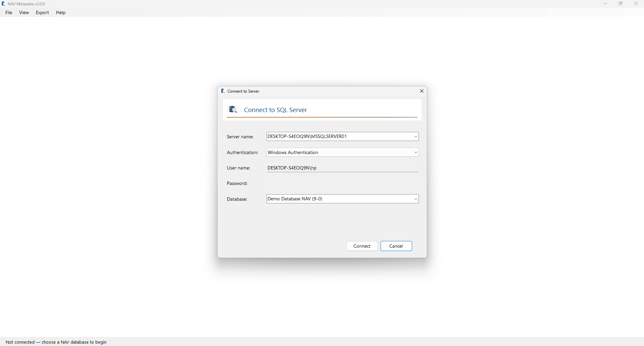Click the Database label

[237, 199]
